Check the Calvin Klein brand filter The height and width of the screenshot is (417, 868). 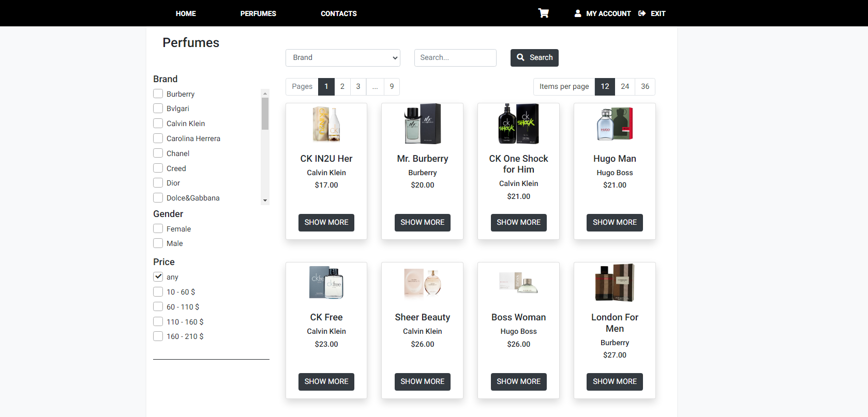(158, 123)
